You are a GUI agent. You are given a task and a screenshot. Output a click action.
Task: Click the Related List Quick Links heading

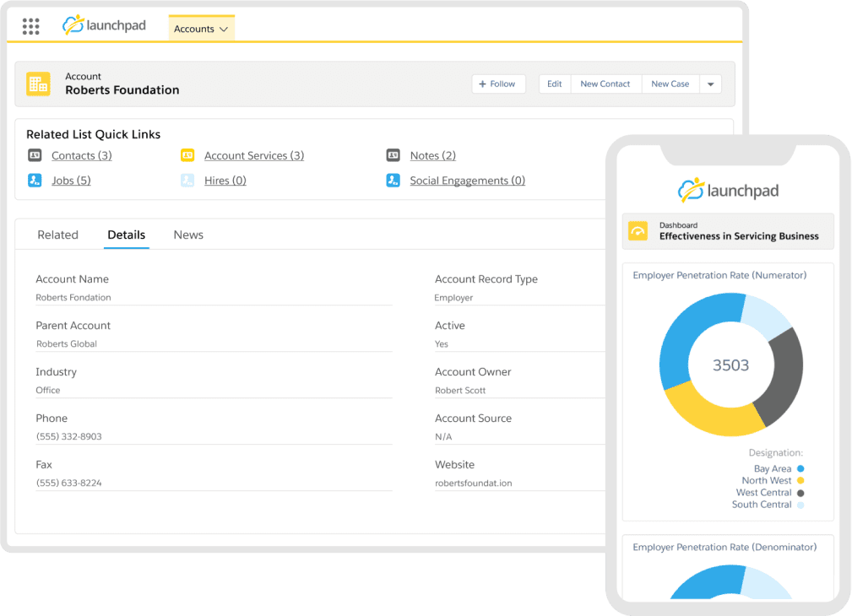[94, 134]
